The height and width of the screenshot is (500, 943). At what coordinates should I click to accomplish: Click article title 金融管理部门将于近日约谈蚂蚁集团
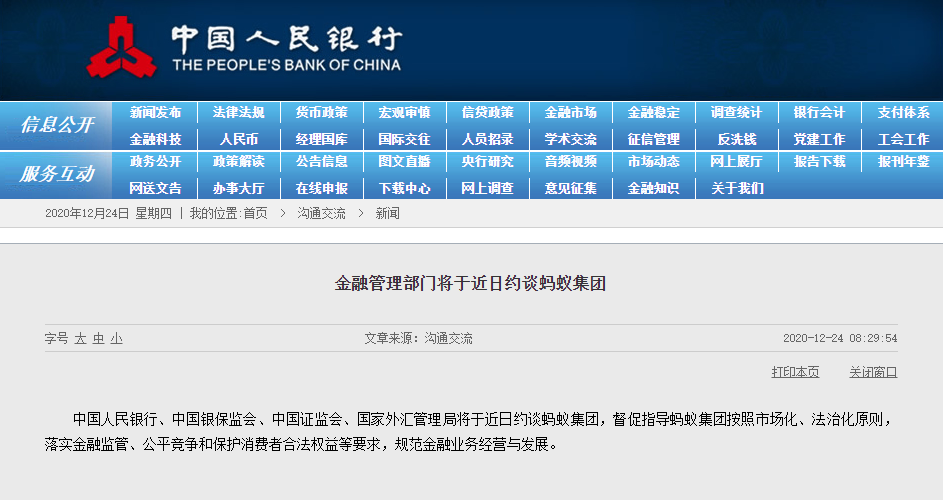[x=470, y=283]
